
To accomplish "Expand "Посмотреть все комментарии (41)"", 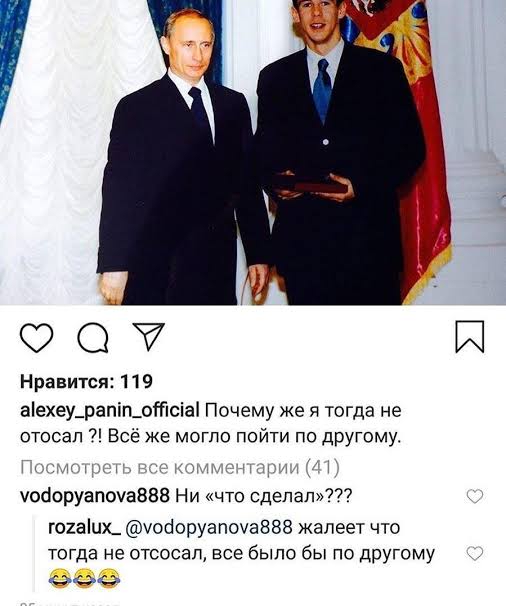I will tap(180, 468).
